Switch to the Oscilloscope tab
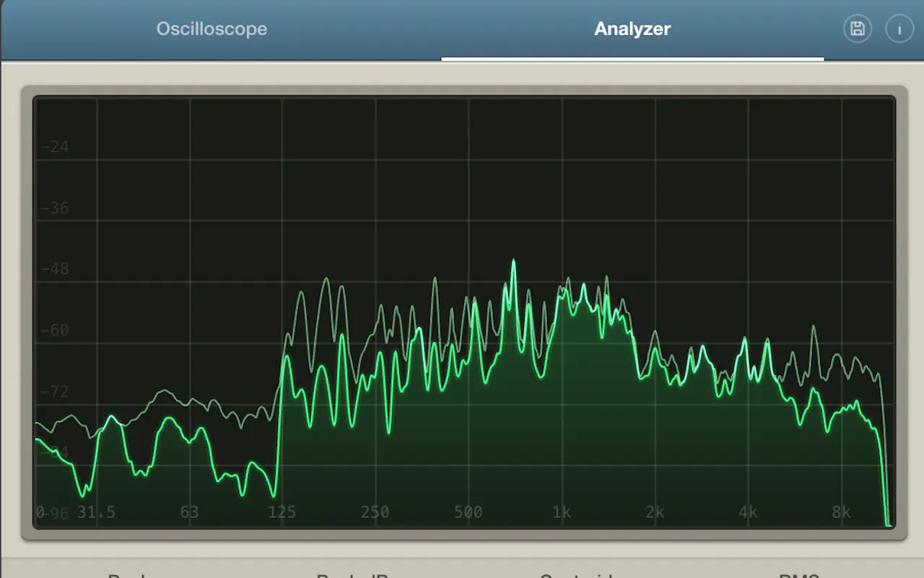 (212, 29)
